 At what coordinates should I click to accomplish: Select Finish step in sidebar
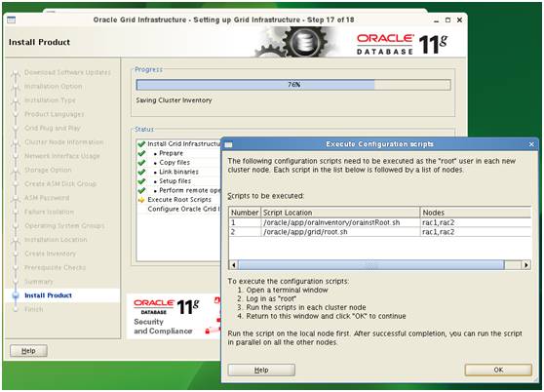point(34,309)
